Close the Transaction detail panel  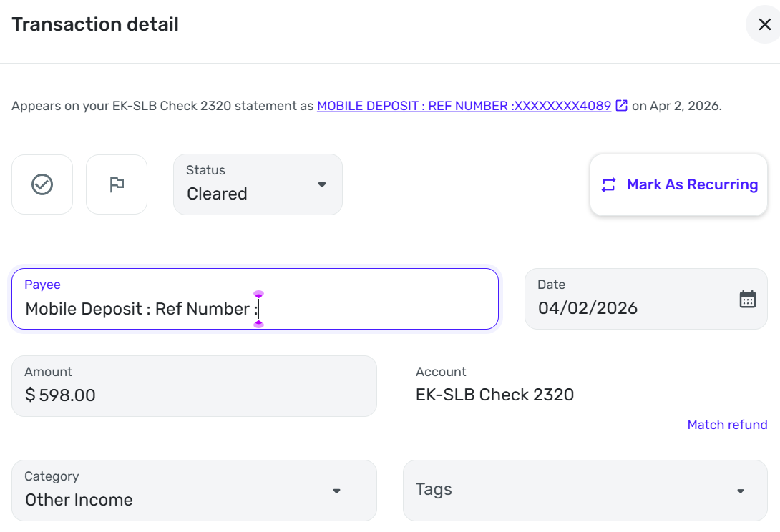pyautogui.click(x=764, y=25)
